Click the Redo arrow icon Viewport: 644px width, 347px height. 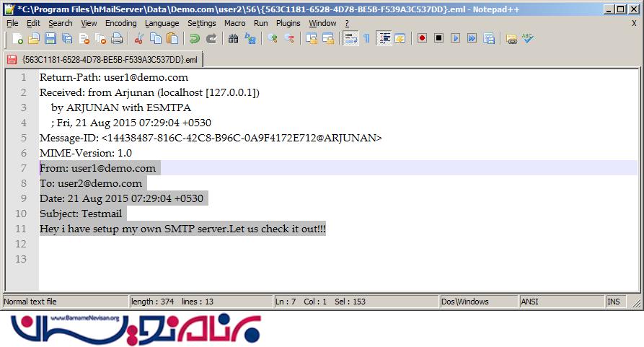(211, 39)
